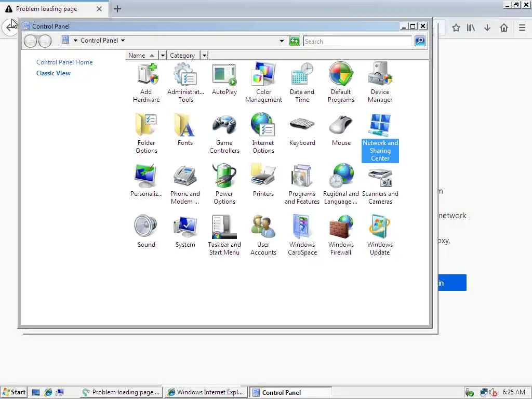
Task: Open Windows Update icon
Action: click(380, 235)
